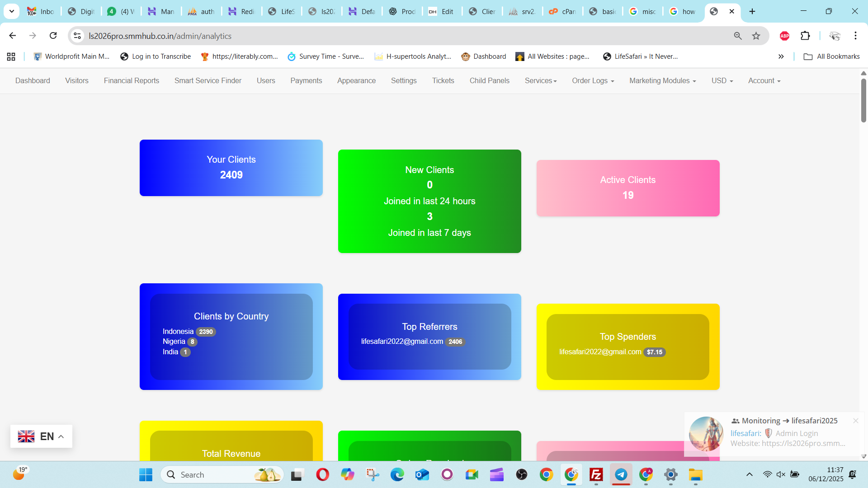Screen dimensions: 868x488
Task: Dismiss the Telegram notification popup
Action: tap(856, 421)
